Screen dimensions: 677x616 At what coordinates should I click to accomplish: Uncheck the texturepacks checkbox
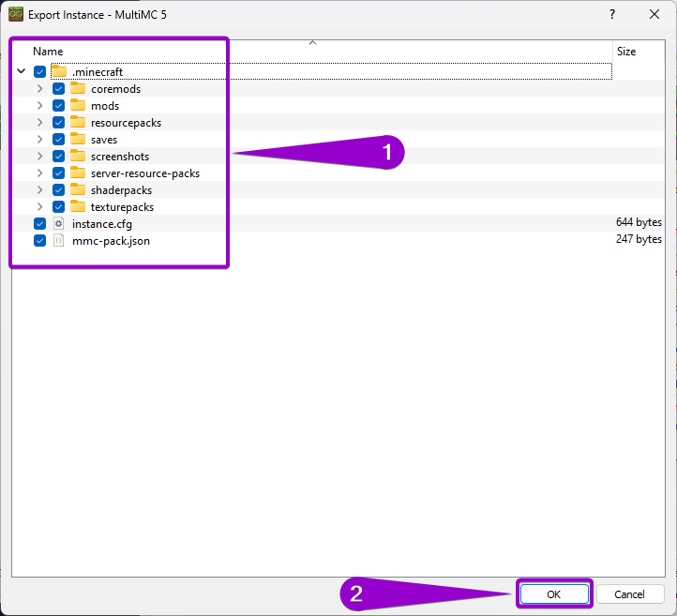[58, 207]
